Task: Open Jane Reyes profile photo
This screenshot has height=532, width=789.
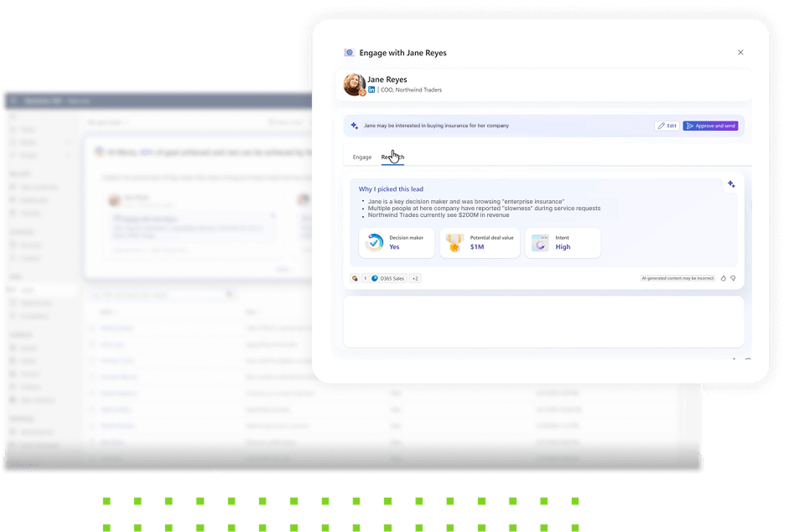Action: tap(354, 85)
